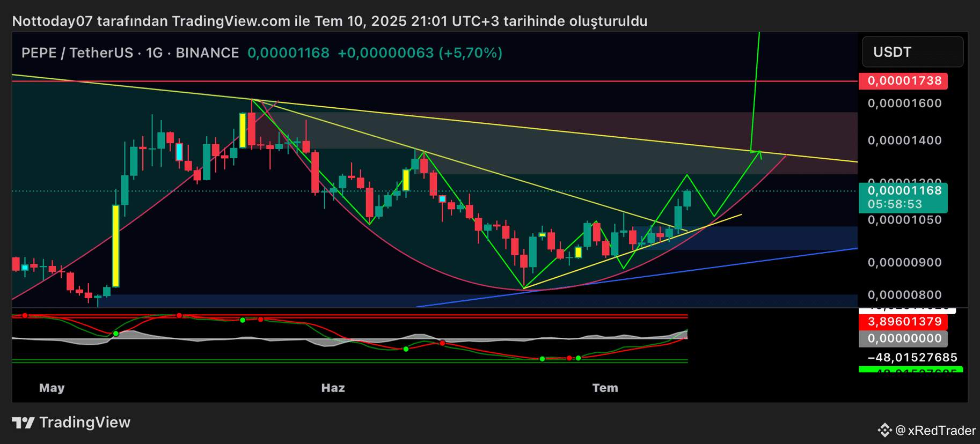Viewport: 980px width, 444px height.
Task: Open the USDT currency selector
Action: click(x=912, y=52)
